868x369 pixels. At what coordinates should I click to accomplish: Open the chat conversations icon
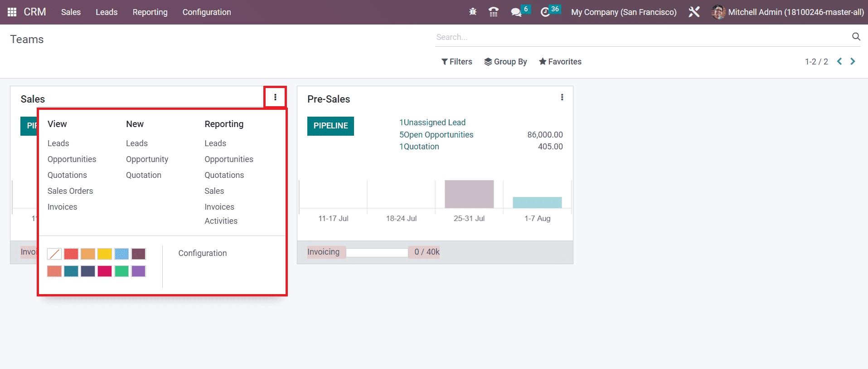tap(516, 12)
